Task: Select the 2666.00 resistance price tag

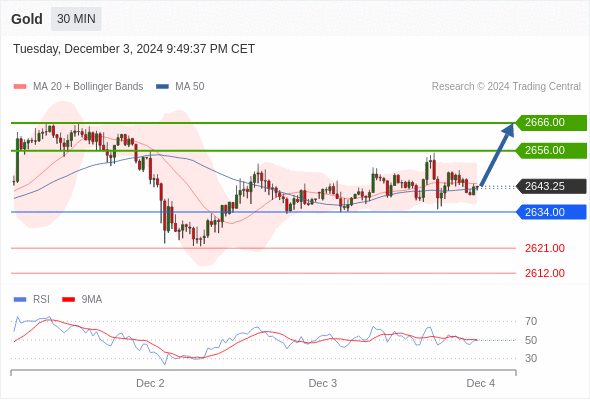Action: (551, 123)
